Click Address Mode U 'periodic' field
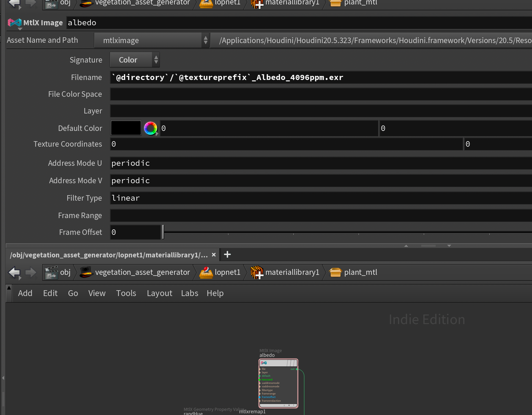The image size is (532, 415). click(x=321, y=163)
